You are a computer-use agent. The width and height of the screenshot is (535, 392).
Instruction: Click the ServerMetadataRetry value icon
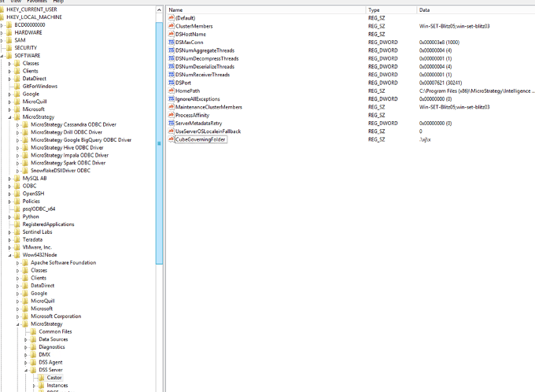(171, 123)
